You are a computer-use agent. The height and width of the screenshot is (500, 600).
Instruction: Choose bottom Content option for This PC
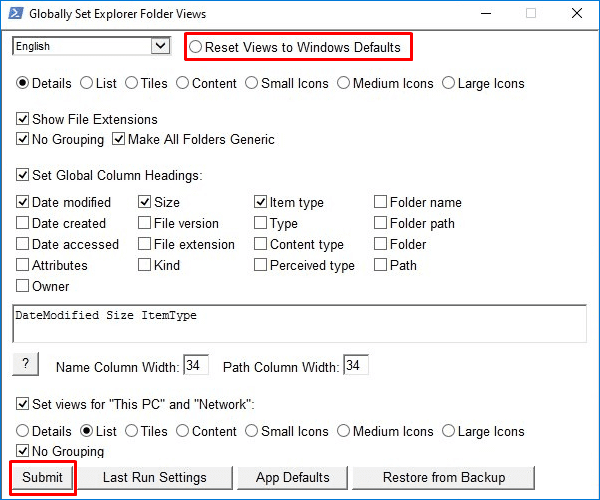[183, 431]
